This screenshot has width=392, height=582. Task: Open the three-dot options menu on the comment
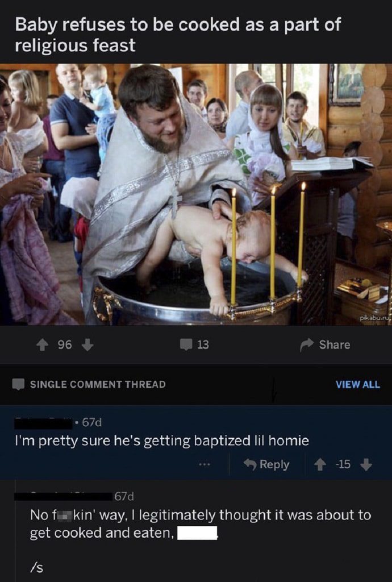205,464
